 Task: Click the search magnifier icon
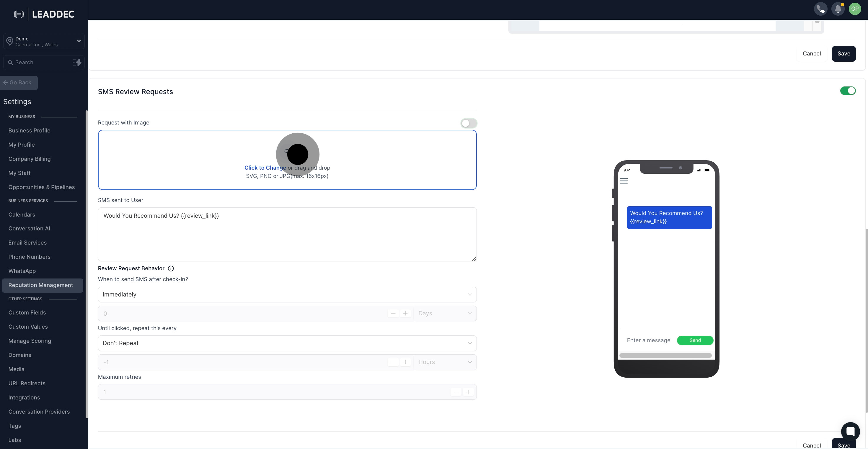click(x=10, y=63)
